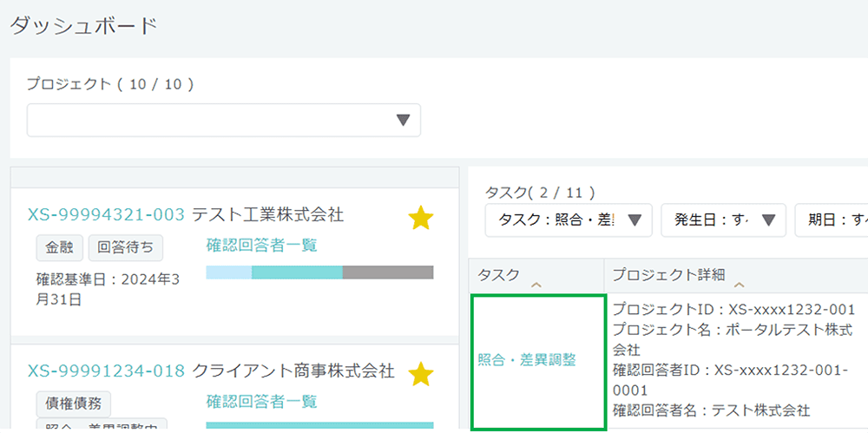868x433 pixels.
Task: Open the 発生日 filter dropdown
Action: coord(723,220)
